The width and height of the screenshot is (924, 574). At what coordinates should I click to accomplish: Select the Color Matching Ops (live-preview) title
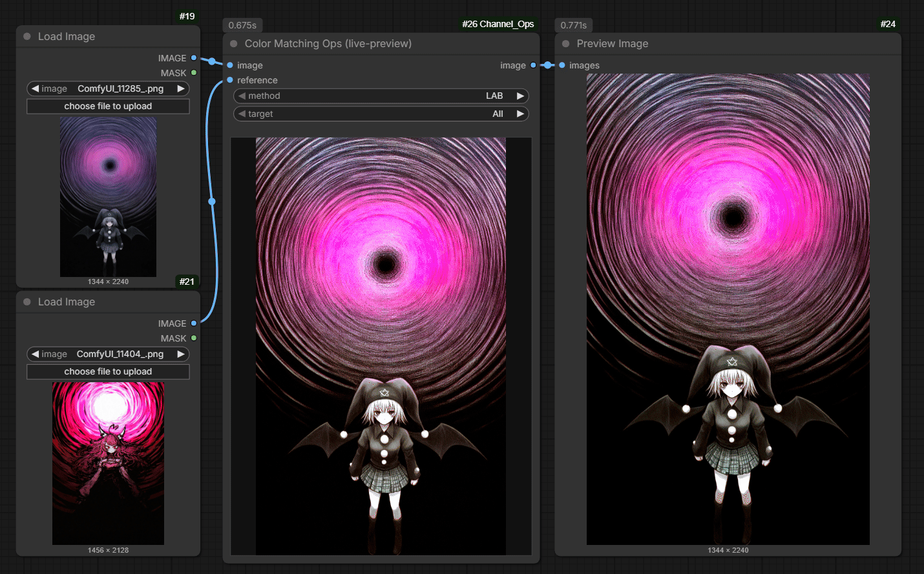[x=328, y=43]
